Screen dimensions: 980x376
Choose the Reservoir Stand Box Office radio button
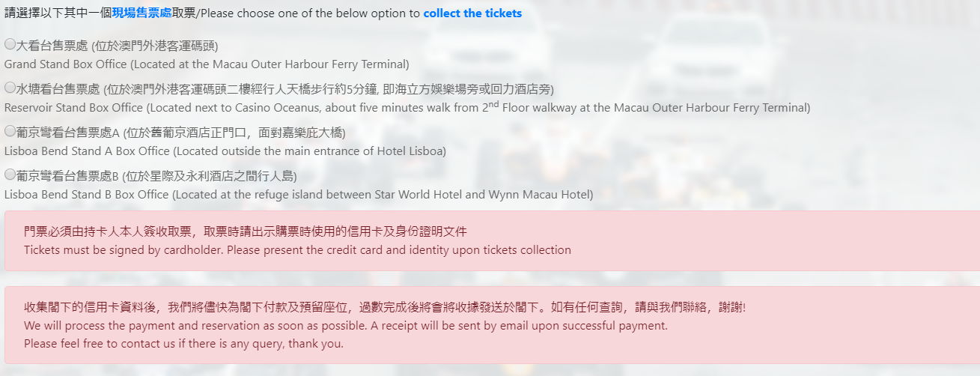point(10,88)
